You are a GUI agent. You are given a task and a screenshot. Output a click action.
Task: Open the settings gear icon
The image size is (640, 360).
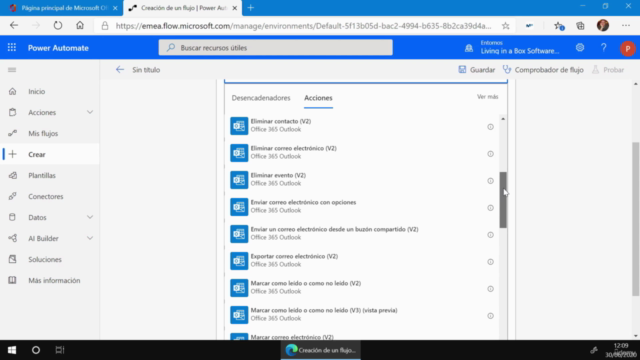point(580,48)
